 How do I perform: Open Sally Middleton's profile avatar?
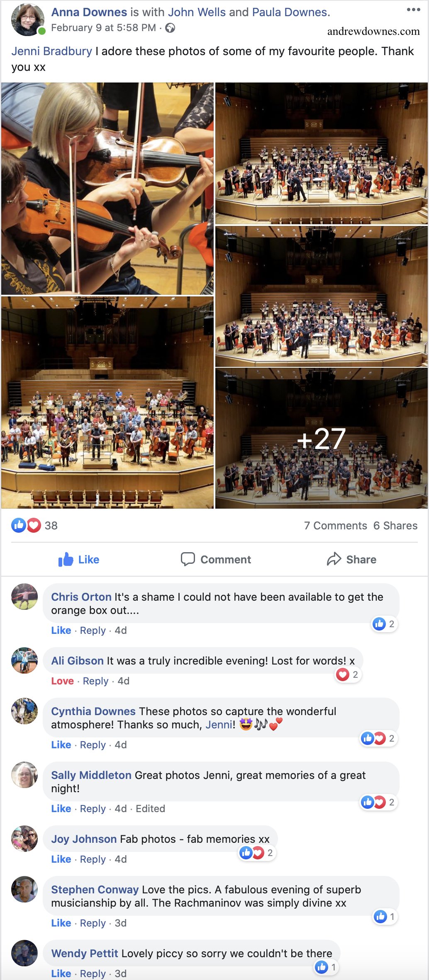(24, 775)
